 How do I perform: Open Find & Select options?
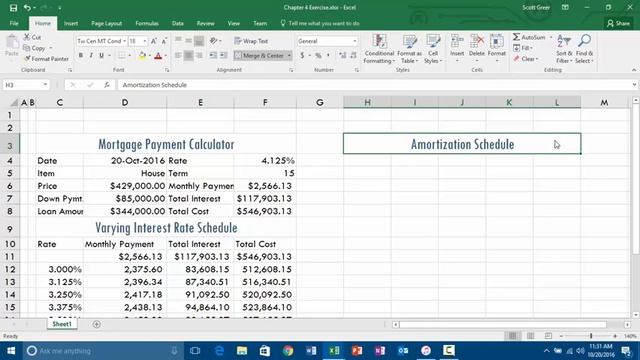(584, 49)
